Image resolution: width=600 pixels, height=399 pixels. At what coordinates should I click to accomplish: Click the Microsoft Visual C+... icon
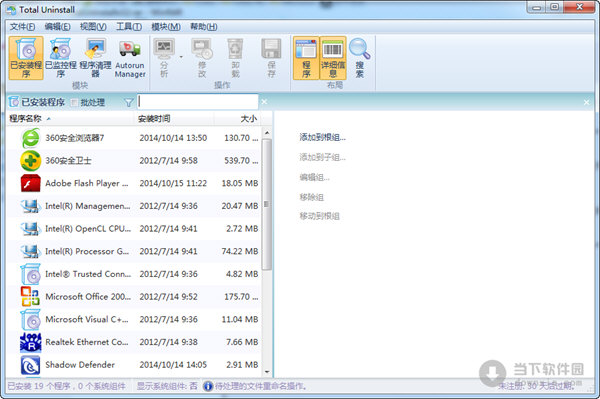[31, 319]
